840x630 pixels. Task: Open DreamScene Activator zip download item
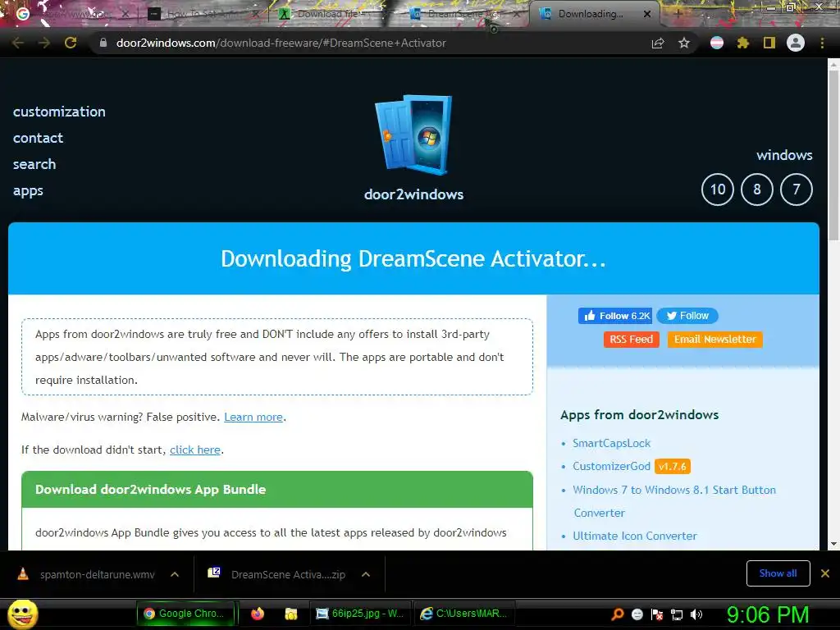(x=279, y=574)
